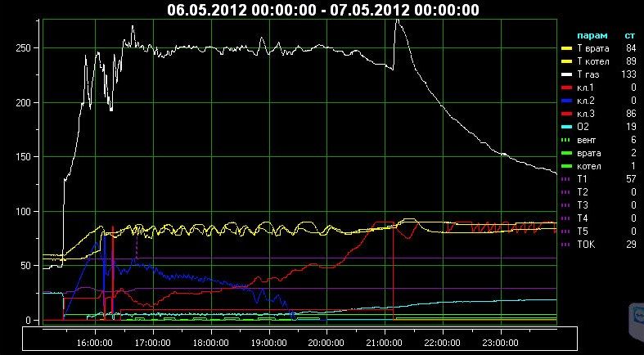Click the 'ст' legend column header
The width and height of the screenshot is (644, 355).
point(631,36)
